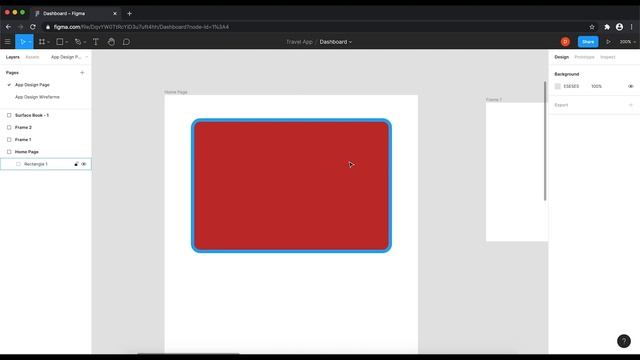Open the Pen tool options dropdown
The height and width of the screenshot is (360, 640).
pos(84,42)
